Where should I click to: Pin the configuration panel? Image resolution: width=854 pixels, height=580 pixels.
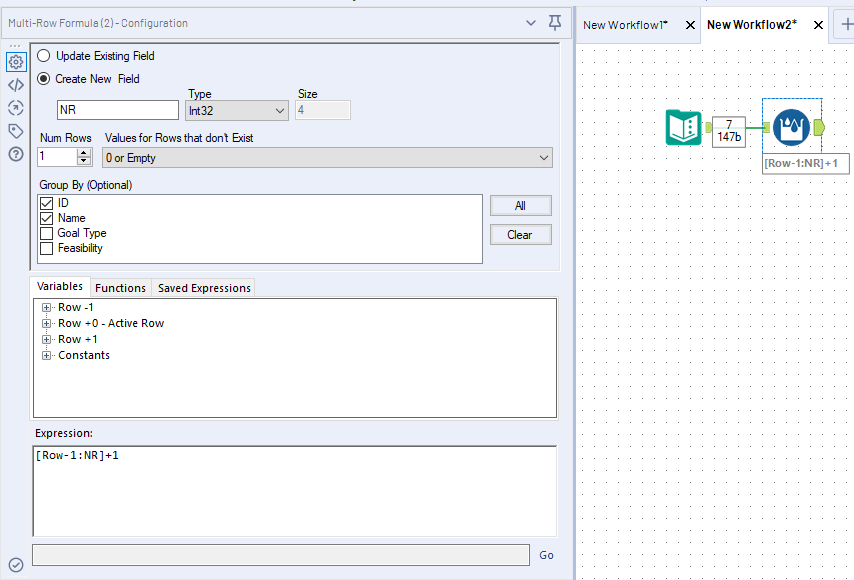pyautogui.click(x=555, y=22)
